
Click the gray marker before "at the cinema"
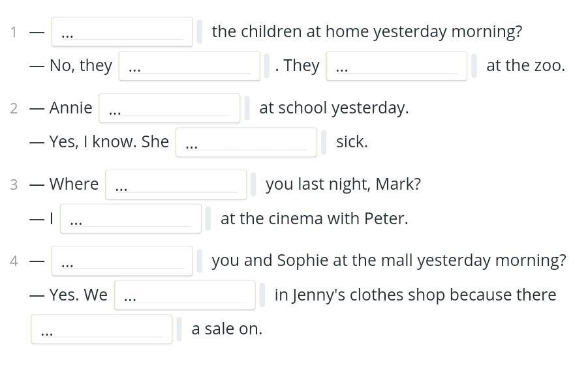[208, 219]
